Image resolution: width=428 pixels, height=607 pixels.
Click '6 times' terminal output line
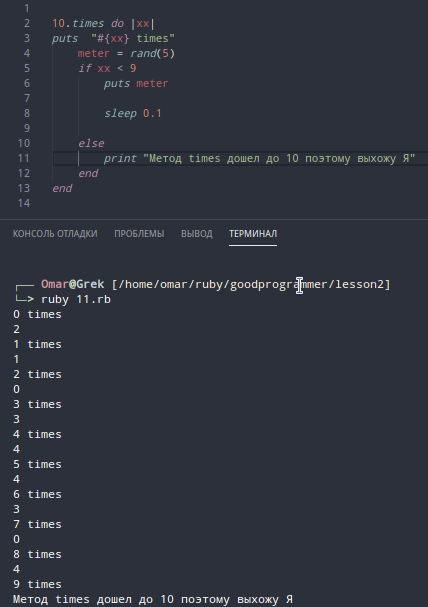pyautogui.click(x=37, y=494)
